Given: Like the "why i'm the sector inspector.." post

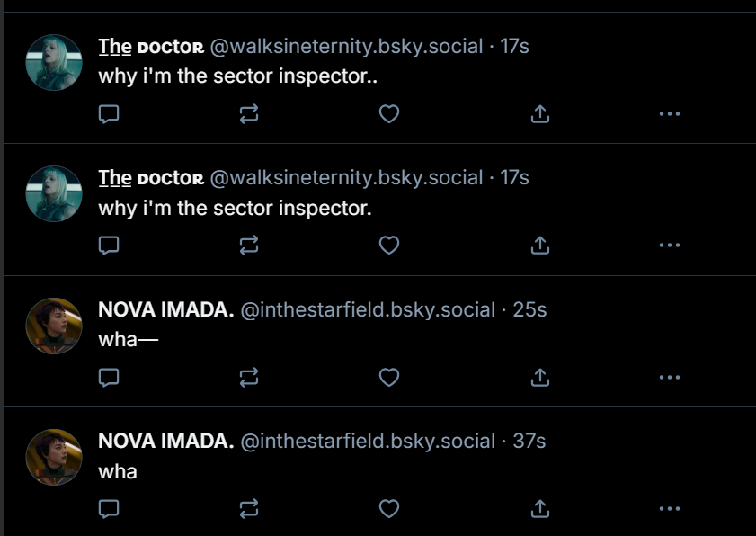Looking at the screenshot, I should pyautogui.click(x=388, y=114).
